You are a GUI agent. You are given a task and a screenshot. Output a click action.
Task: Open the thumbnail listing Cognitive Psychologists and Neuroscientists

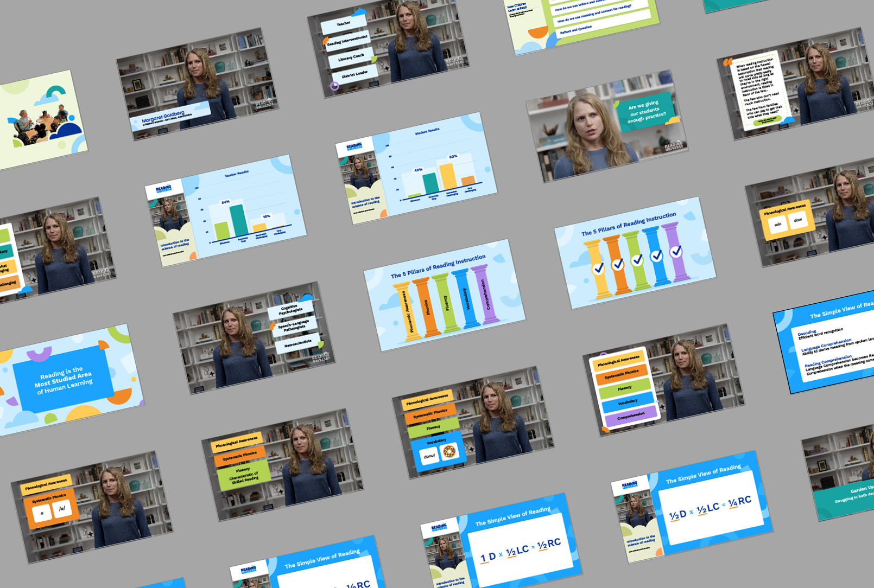(254, 338)
